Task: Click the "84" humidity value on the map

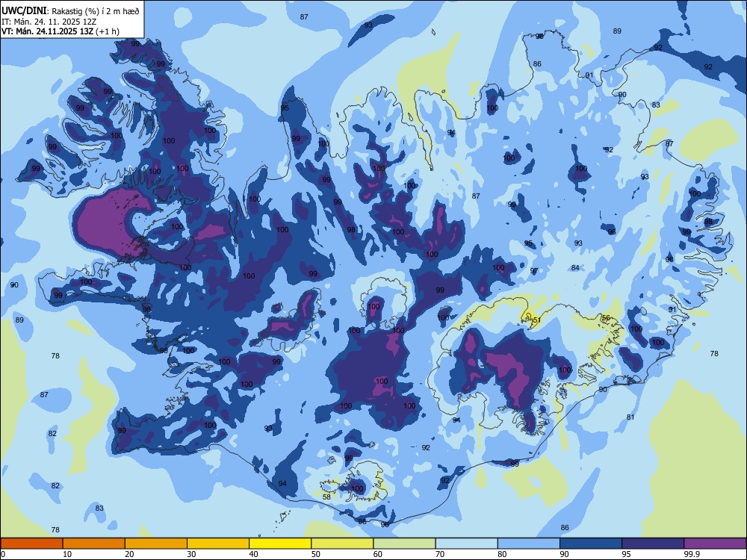Action: pyautogui.click(x=575, y=267)
